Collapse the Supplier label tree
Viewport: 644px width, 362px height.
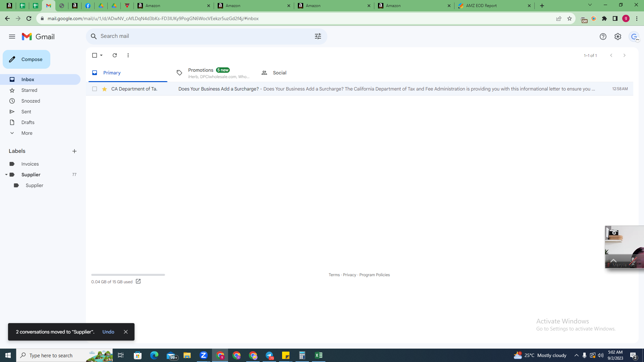click(6, 175)
